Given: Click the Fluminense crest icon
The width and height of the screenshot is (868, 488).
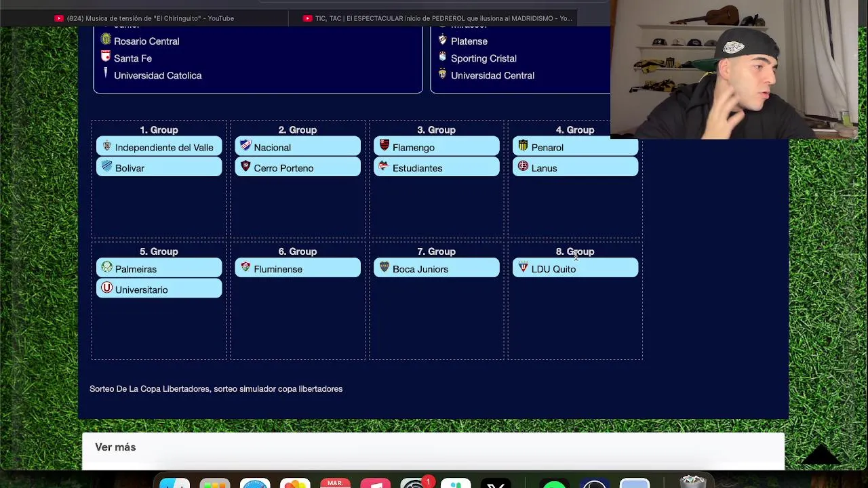Looking at the screenshot, I should coord(245,268).
